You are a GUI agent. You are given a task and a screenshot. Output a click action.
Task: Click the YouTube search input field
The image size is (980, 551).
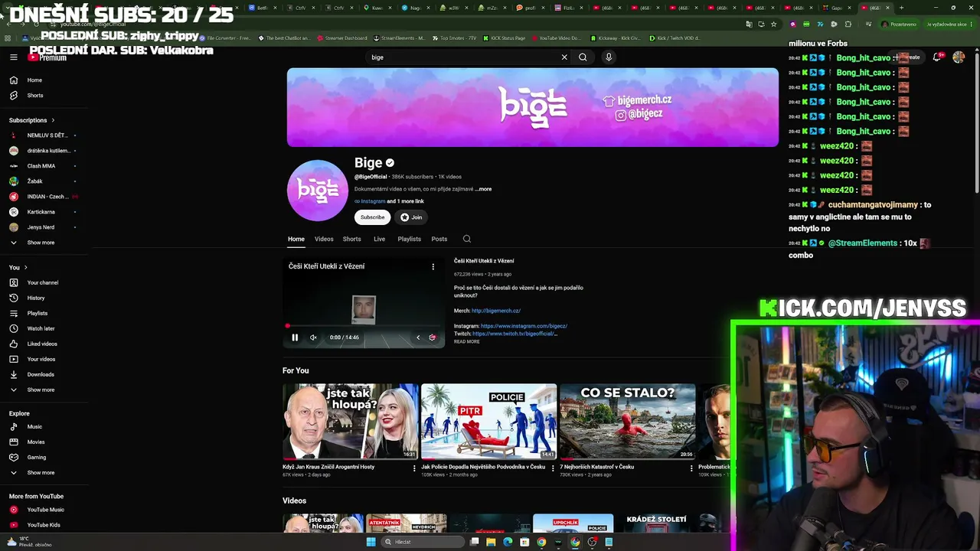click(463, 57)
